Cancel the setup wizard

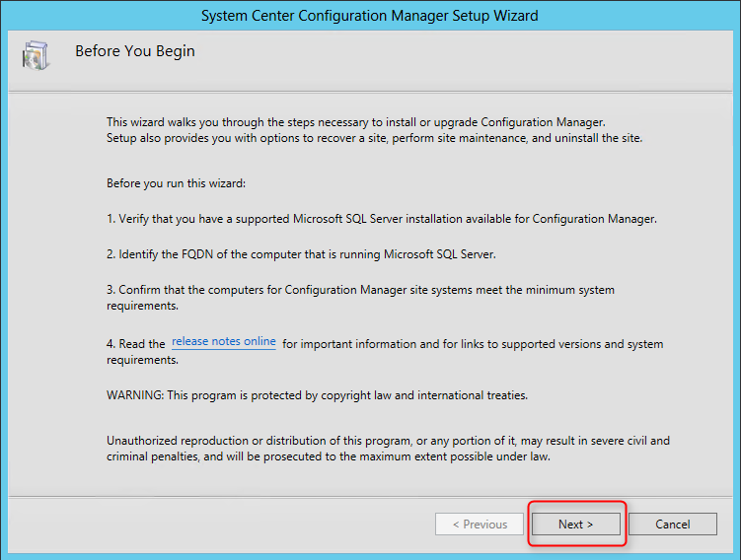pyautogui.click(x=673, y=525)
